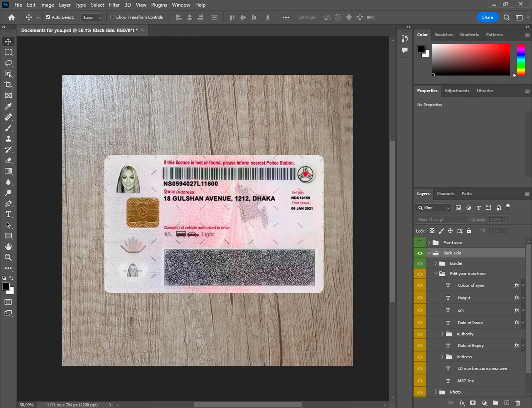The height and width of the screenshot is (408, 532).
Task: Select the Lasso tool
Action: (9, 63)
